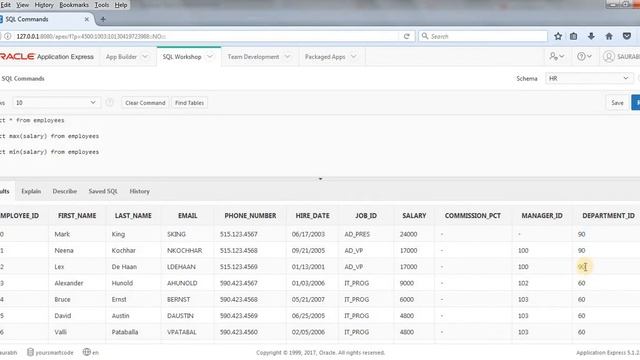Click the EMAIL column header
Viewport: 640px width, 360px height.
click(188, 216)
